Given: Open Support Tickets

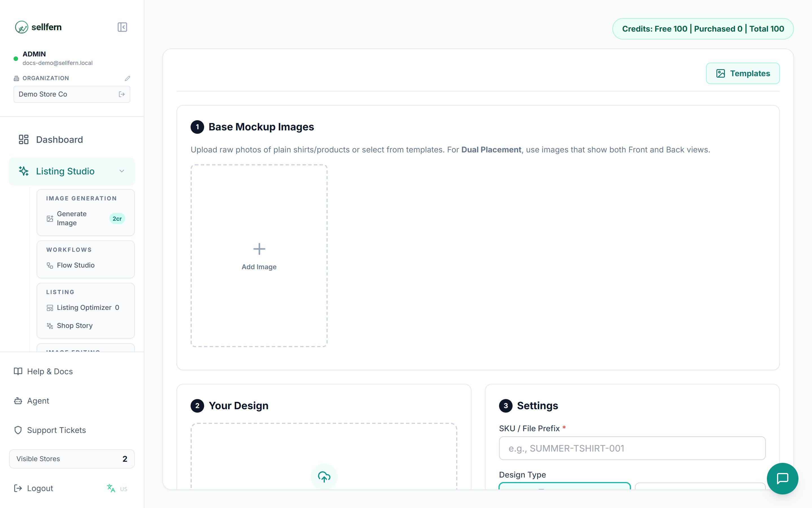Looking at the screenshot, I should coord(72,430).
